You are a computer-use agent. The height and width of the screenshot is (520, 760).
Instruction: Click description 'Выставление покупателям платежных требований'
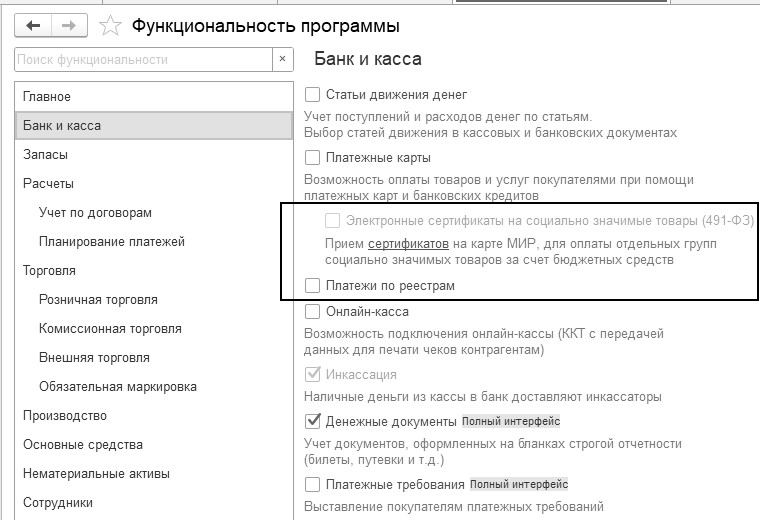click(x=454, y=507)
